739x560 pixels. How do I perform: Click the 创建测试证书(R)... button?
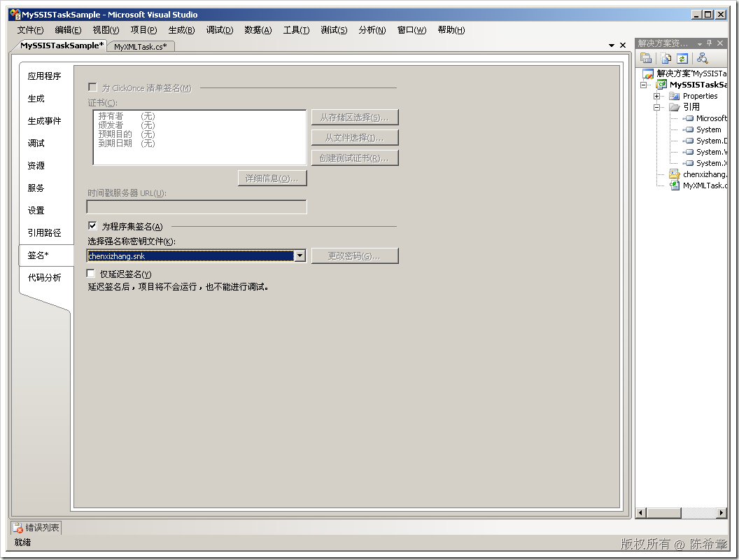click(x=355, y=158)
